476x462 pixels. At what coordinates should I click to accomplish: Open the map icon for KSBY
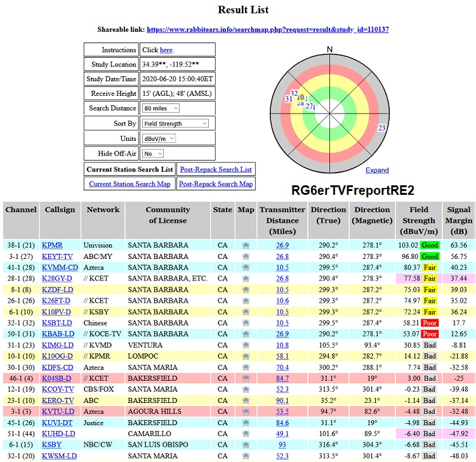[246, 445]
